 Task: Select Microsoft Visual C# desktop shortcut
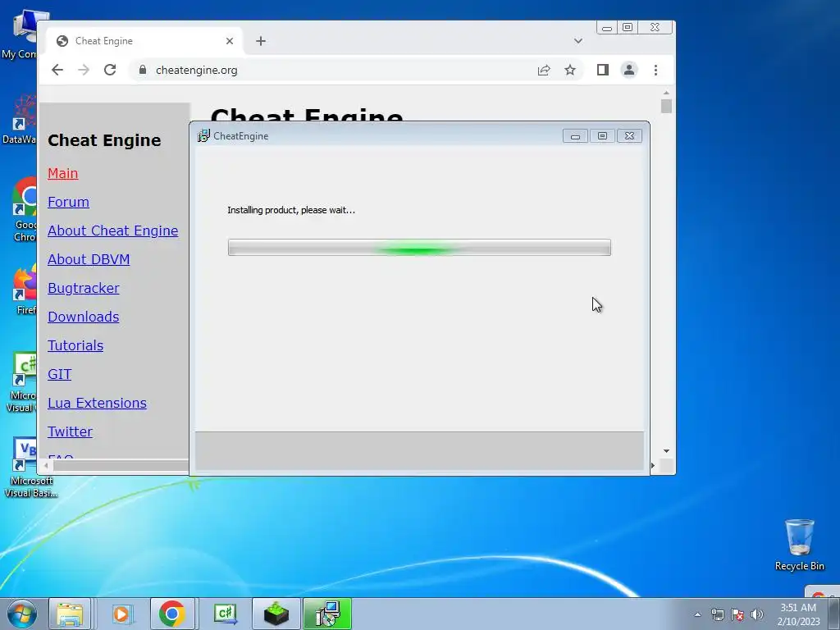pos(24,382)
